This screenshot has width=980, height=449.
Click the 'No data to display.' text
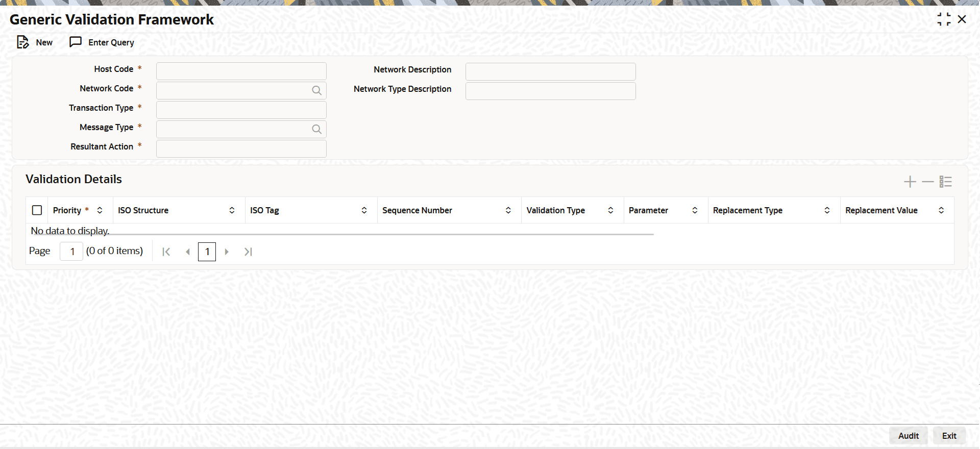[x=70, y=231]
